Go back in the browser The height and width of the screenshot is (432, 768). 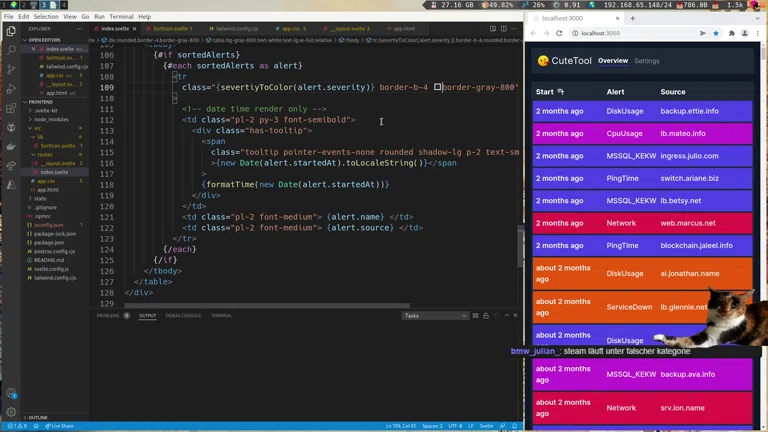click(533, 33)
